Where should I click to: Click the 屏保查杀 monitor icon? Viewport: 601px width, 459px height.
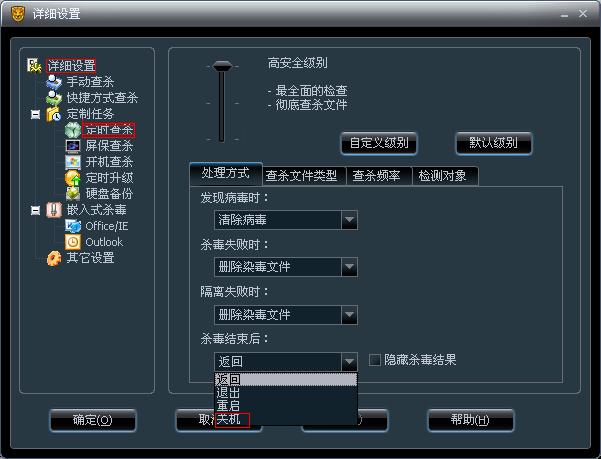(x=72, y=146)
